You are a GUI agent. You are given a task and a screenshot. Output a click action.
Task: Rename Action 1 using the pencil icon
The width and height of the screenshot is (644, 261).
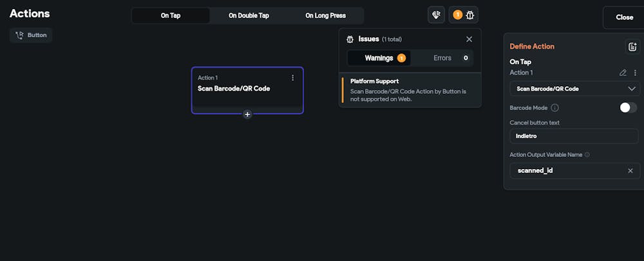[x=623, y=73]
